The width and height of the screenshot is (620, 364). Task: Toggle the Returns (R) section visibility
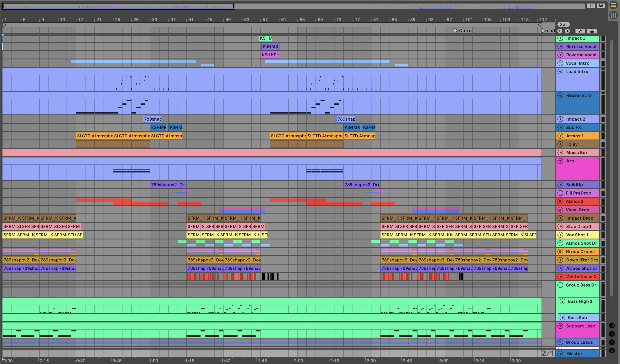point(612,334)
